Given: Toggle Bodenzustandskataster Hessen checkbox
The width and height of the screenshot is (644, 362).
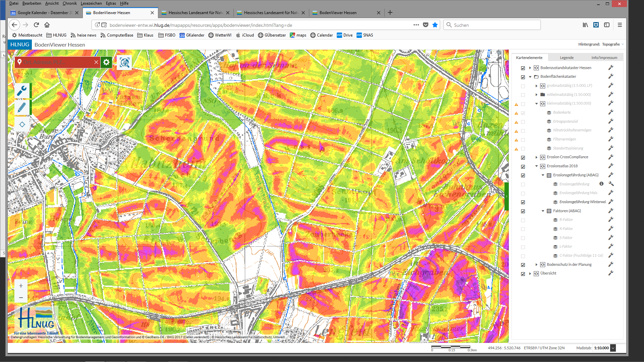Looking at the screenshot, I should pyautogui.click(x=523, y=68).
